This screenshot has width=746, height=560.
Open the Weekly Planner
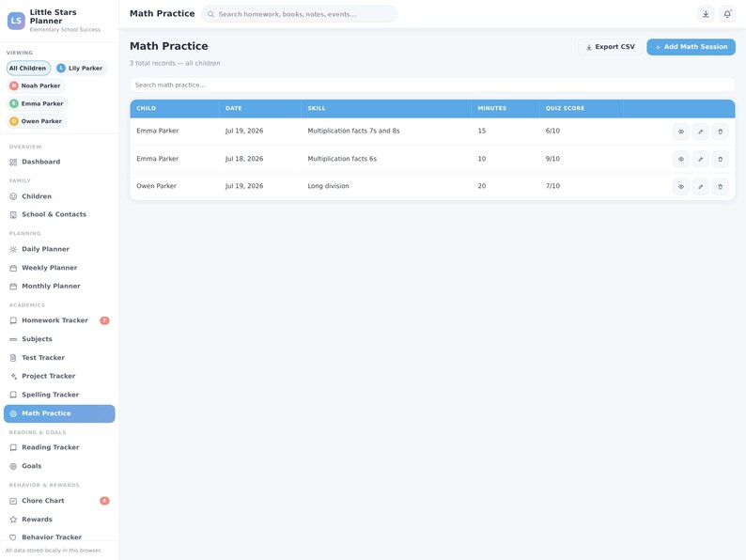coord(59,268)
